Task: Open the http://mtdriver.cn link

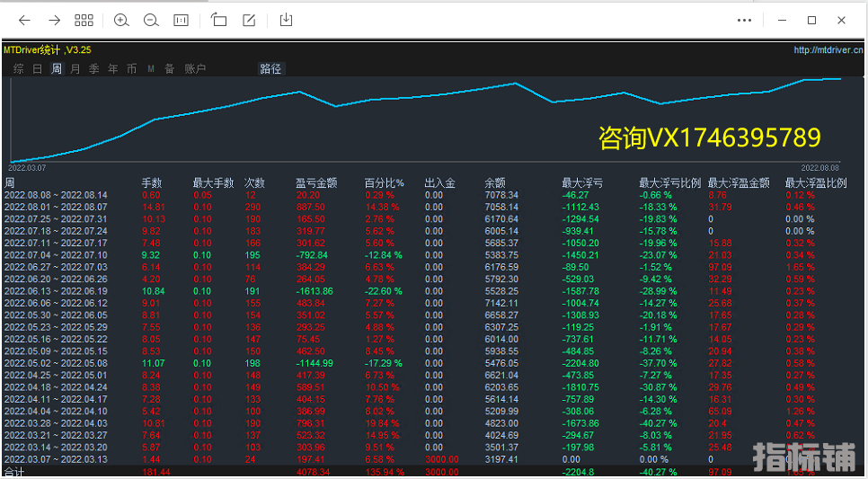Action: coord(828,50)
